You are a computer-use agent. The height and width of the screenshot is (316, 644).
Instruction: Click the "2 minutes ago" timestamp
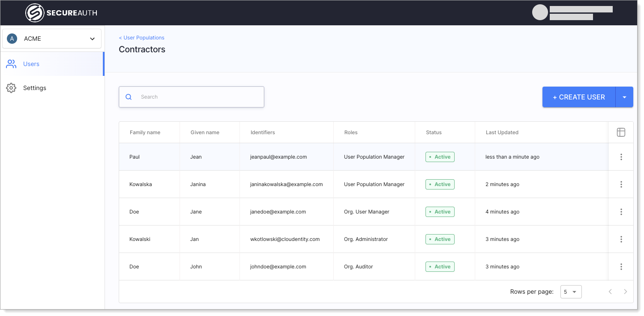point(502,184)
